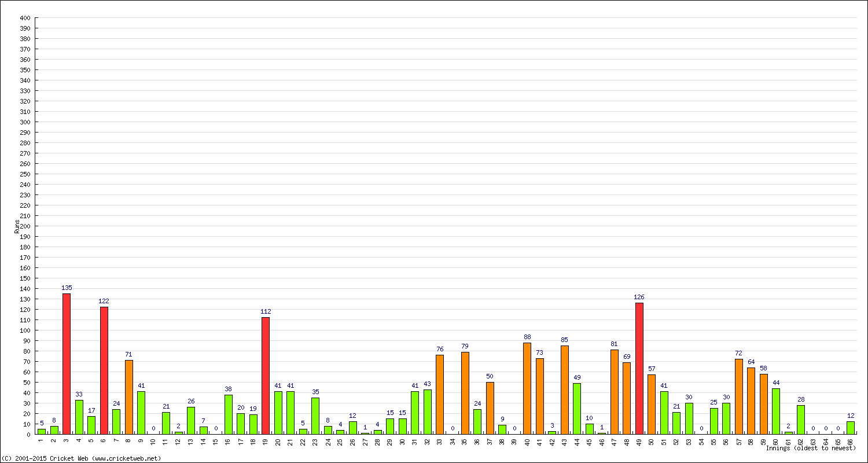The width and height of the screenshot is (868, 463).
Task: Select innings number 66 on x-axis
Action: pyautogui.click(x=851, y=441)
